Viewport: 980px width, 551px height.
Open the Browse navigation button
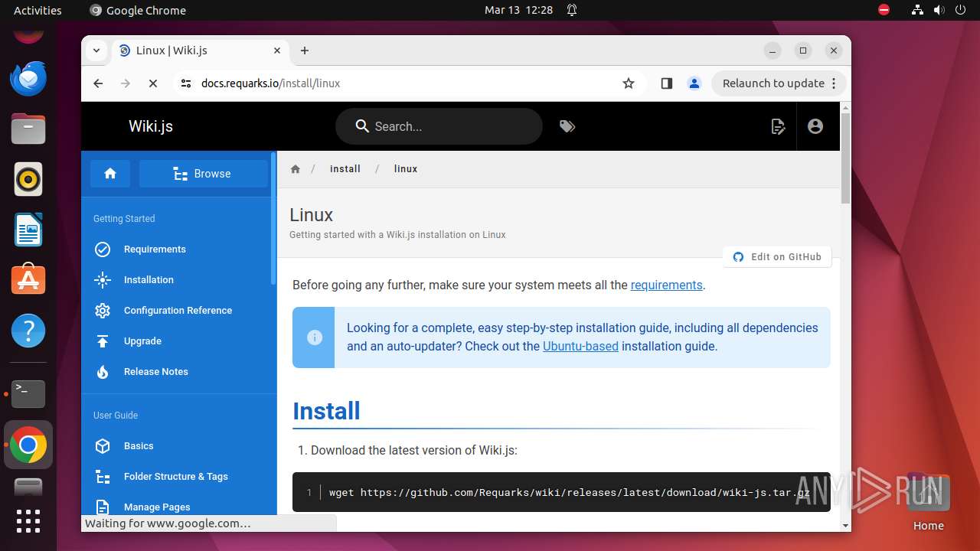pyautogui.click(x=203, y=174)
